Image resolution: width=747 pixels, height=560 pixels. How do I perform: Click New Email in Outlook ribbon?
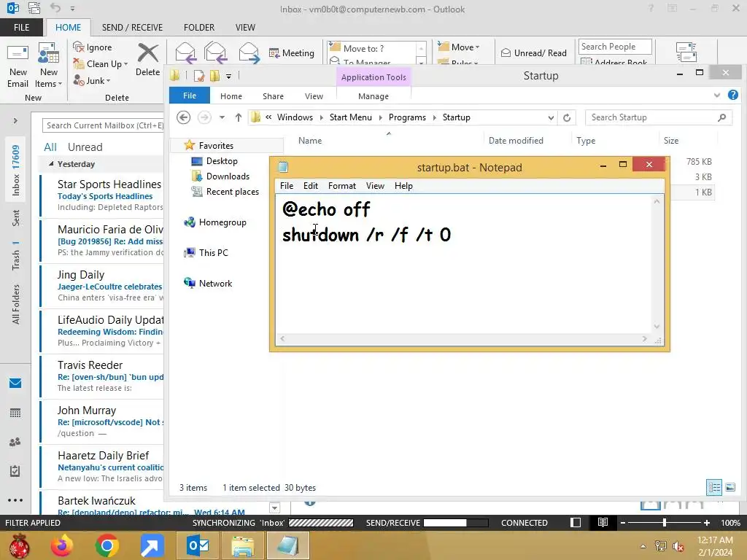[x=18, y=66]
